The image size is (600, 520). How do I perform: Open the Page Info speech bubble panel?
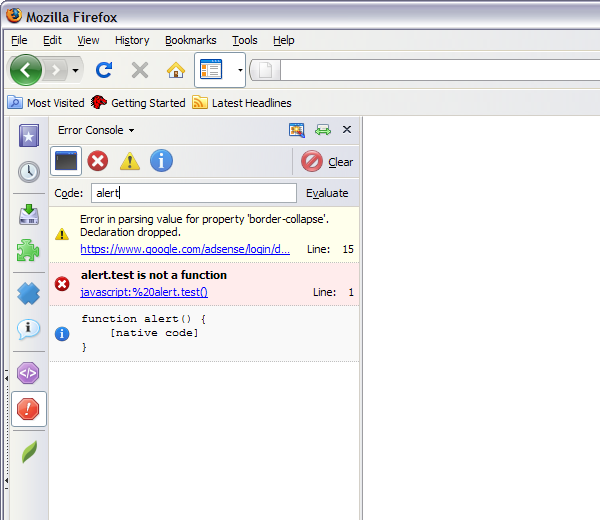click(x=28, y=329)
